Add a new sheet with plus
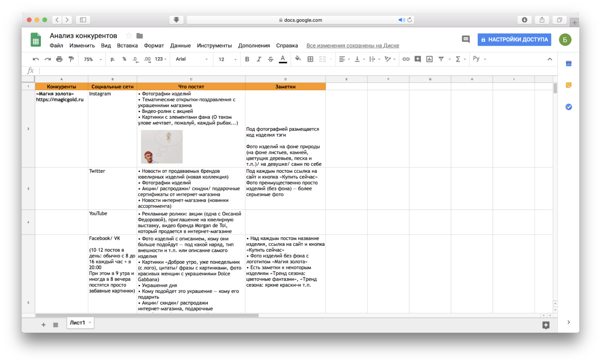This screenshot has height=364, width=601. 43,325
